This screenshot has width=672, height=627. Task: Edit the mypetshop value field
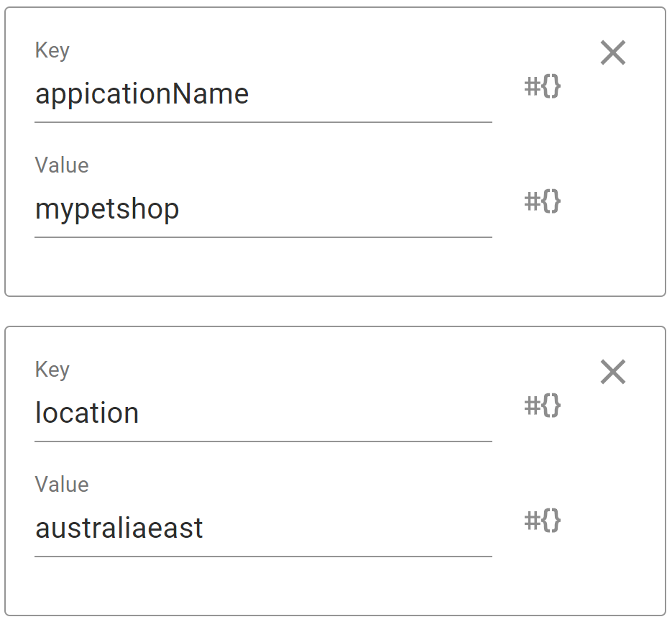point(263,209)
